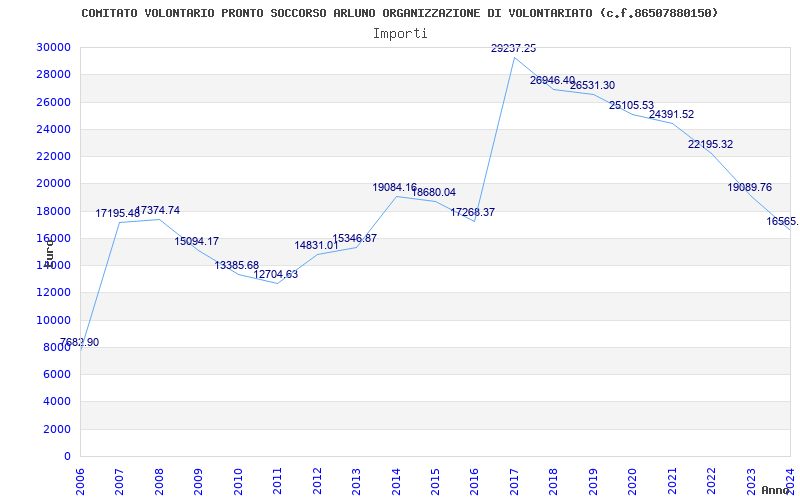Screen dimensions: 800x500
Task: Click the data label 17268.37
Action: click(x=472, y=212)
